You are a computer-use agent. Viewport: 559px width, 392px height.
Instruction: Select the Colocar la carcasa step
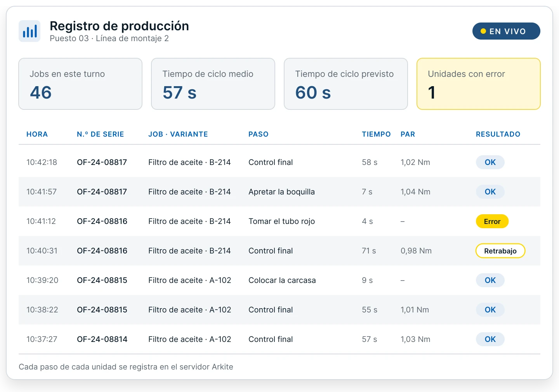pyautogui.click(x=282, y=280)
